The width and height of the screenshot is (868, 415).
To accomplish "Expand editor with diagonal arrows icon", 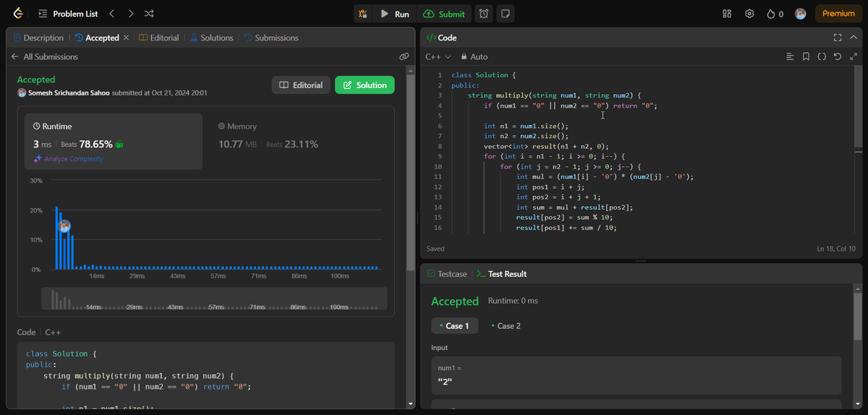I will point(854,56).
